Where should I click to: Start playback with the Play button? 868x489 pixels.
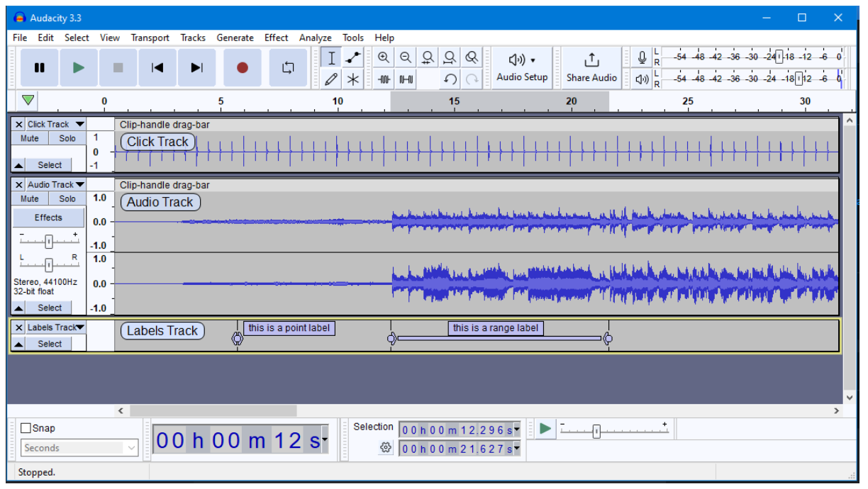click(79, 68)
